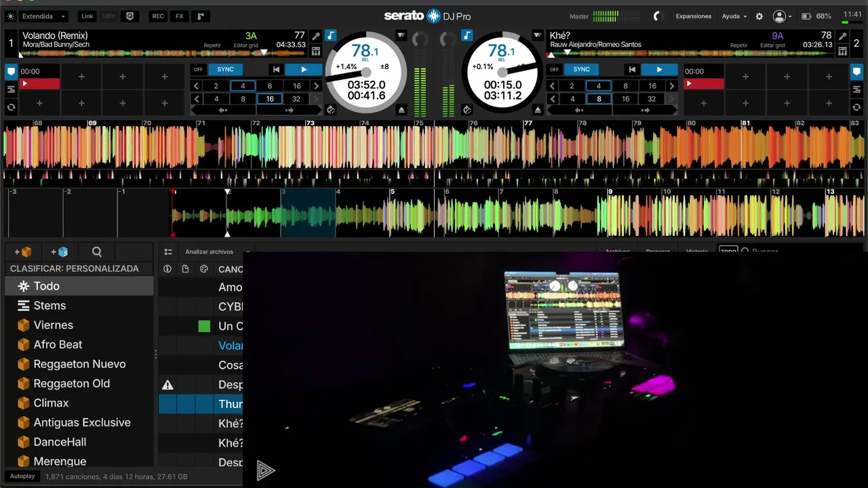Add a new smart crate
Viewport: 868px width, 488px height.
pyautogui.click(x=60, y=252)
